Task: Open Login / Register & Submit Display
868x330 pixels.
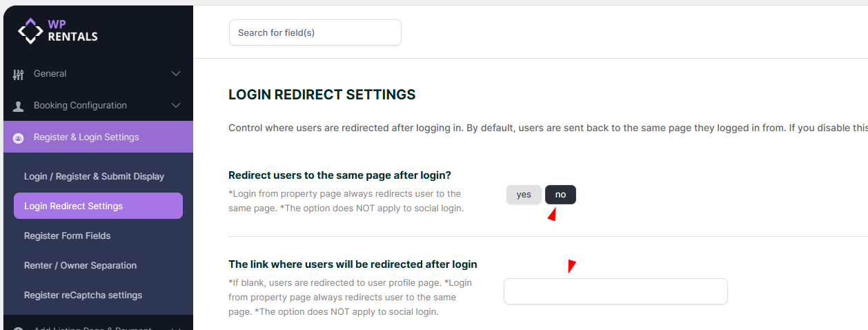Action: click(94, 176)
